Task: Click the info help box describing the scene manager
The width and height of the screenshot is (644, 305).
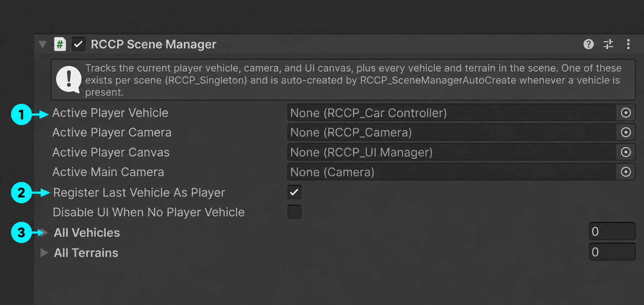Action: (x=343, y=80)
